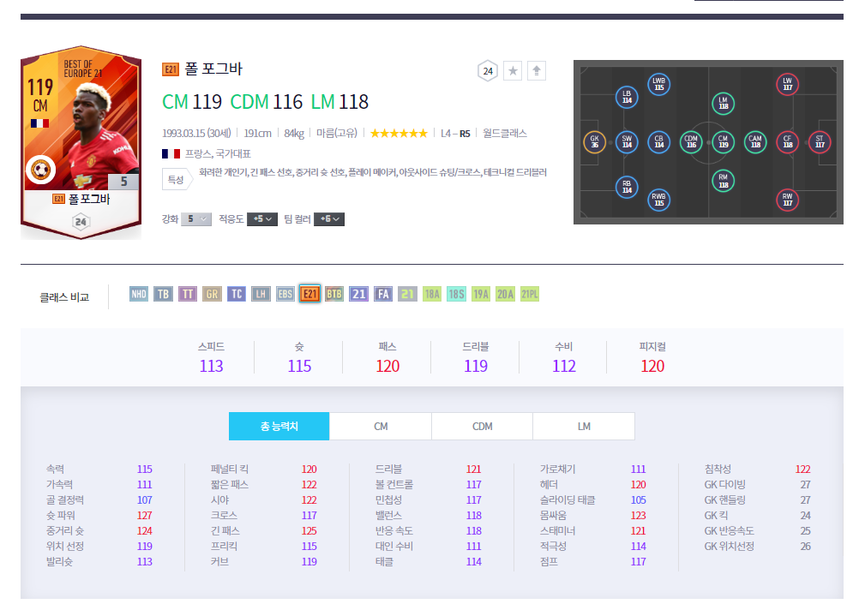Click the 슛 파워 value 127
This screenshot has height=616, width=865.
pyautogui.click(x=145, y=515)
